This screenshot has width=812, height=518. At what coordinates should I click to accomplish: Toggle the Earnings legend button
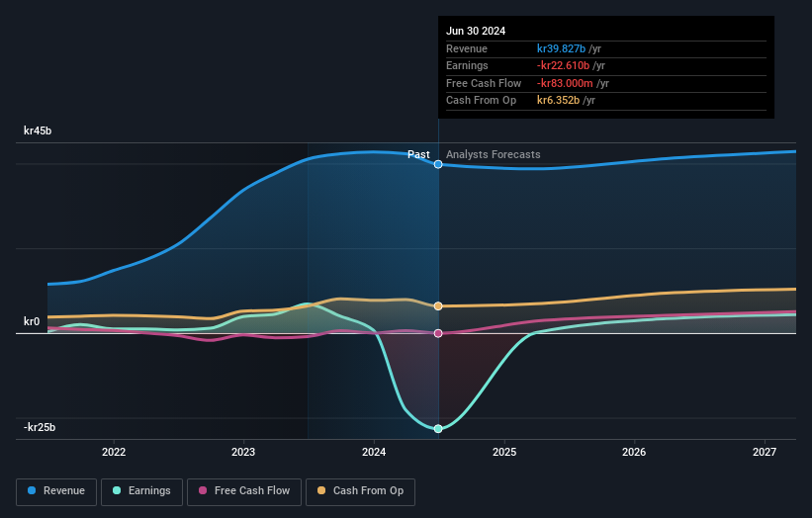tap(141, 491)
